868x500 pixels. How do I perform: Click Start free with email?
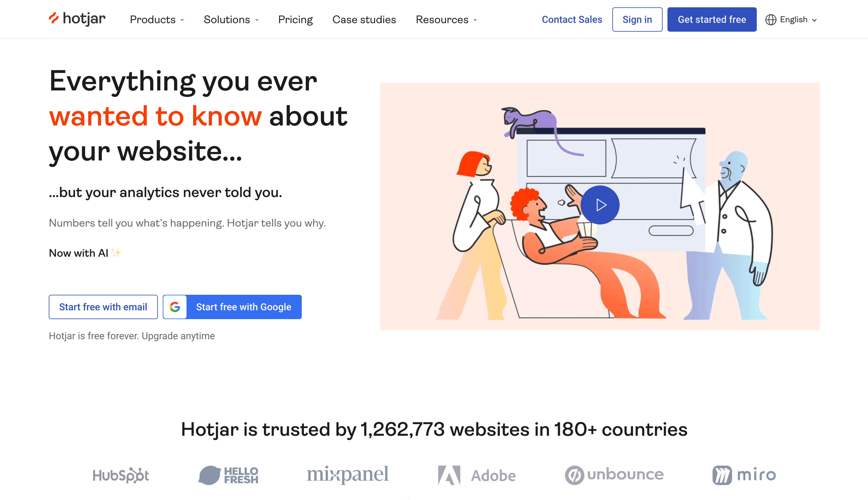[103, 307]
